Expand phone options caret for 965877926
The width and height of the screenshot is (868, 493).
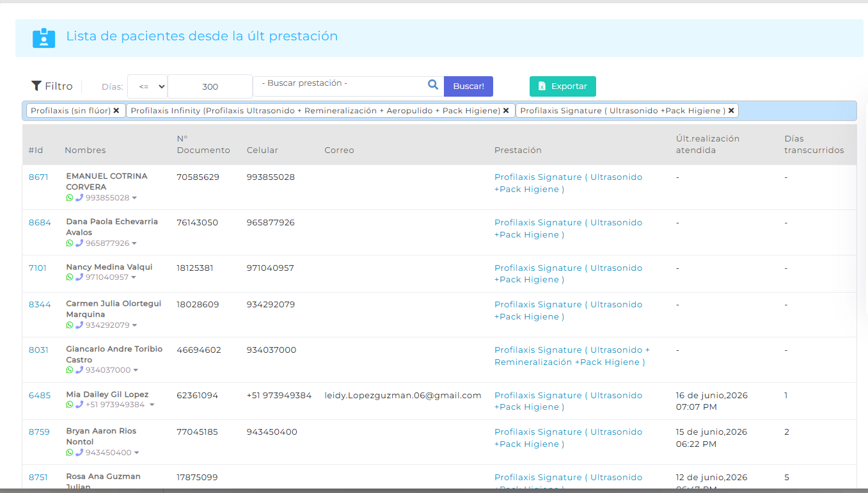(134, 244)
